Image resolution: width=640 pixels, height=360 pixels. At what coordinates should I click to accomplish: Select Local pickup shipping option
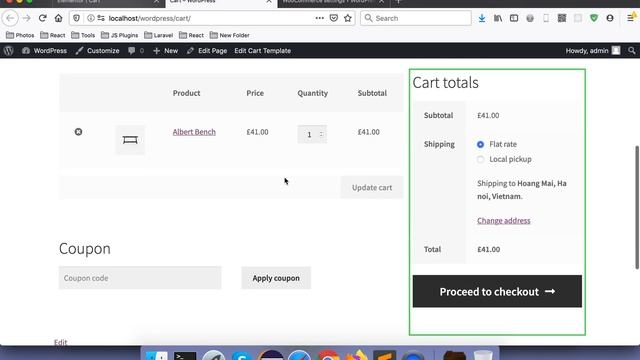point(480,160)
